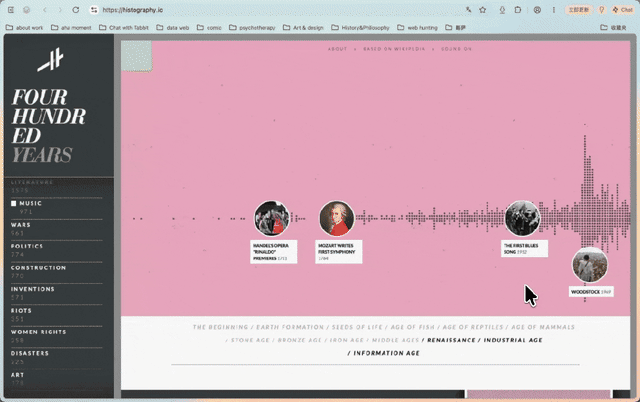Viewport: 640px width, 402px height.
Task: Open Handel's opera Rinaldo event photo
Action: pyautogui.click(x=271, y=218)
